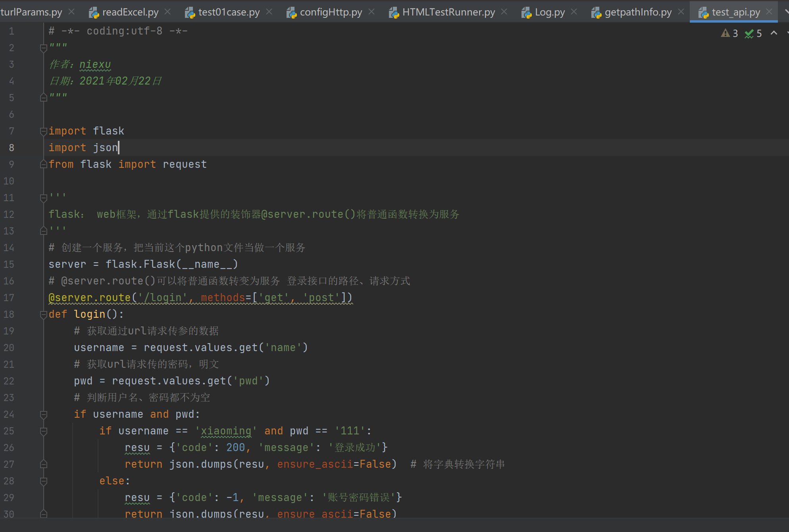Switch to the readExcel.py tab
The height and width of the screenshot is (532, 789).
pyautogui.click(x=130, y=12)
